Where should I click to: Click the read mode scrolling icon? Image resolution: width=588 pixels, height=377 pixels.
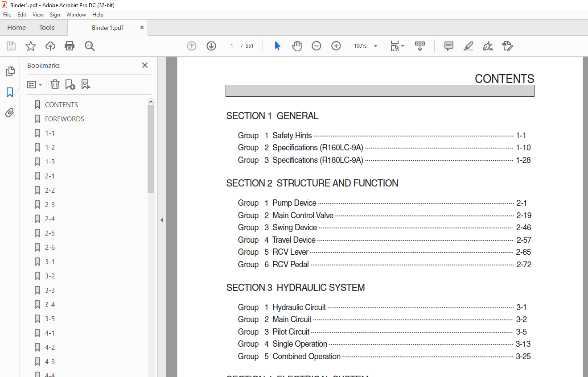tap(420, 46)
